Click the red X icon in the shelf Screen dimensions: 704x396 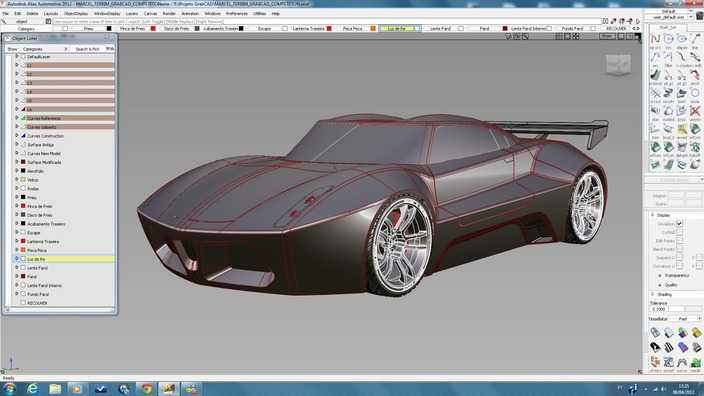(695, 110)
